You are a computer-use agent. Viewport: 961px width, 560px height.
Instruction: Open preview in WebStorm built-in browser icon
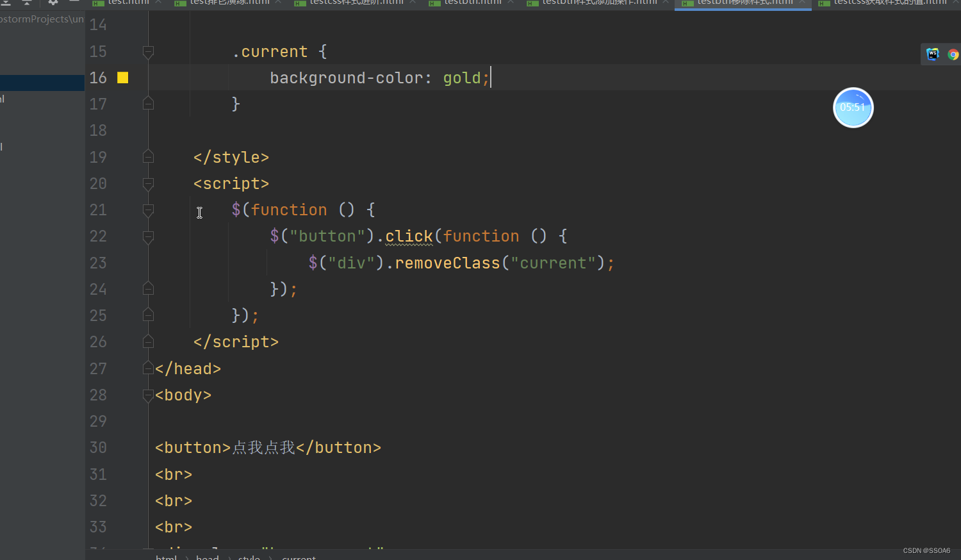[x=933, y=54]
